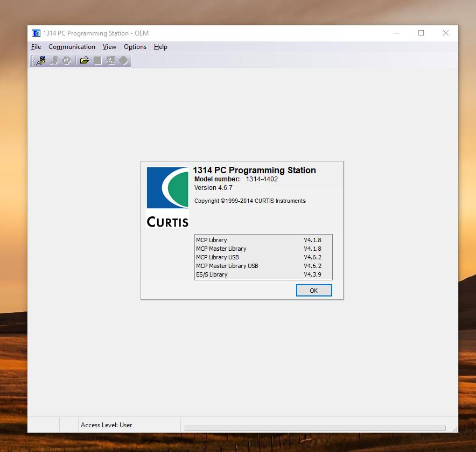Click the greyed-out Disconnect toolbar icon
This screenshot has height=452, width=476.
coord(54,61)
